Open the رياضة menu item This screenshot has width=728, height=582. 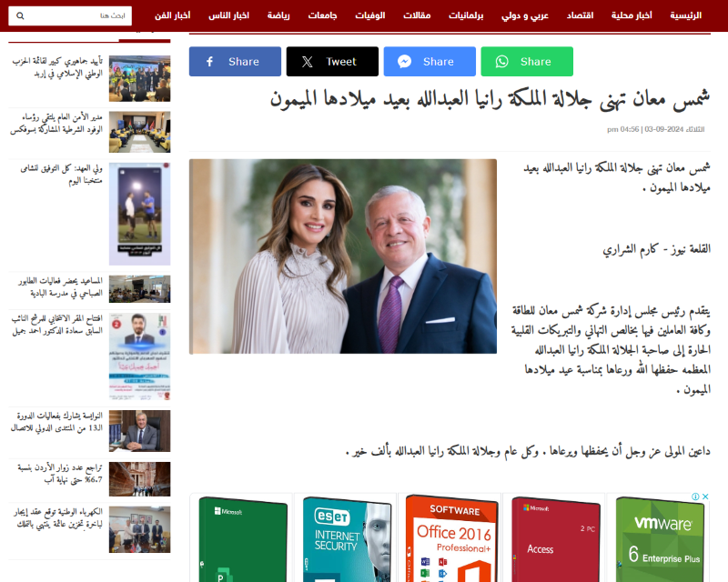click(278, 15)
